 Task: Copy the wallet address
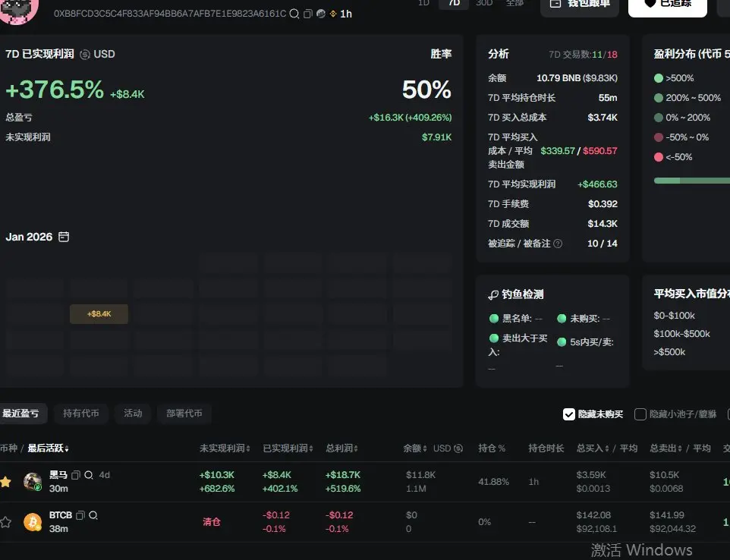pos(308,14)
